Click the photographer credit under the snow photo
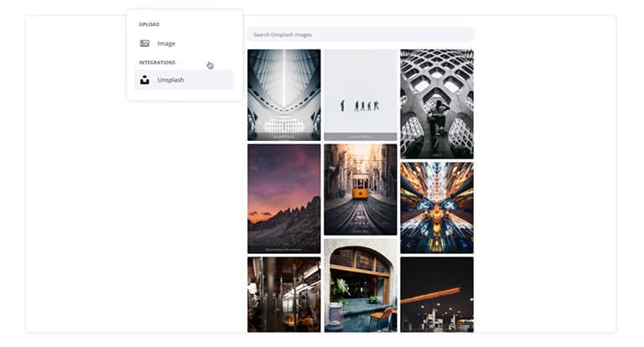This screenshot has height=347, width=644. tap(361, 137)
